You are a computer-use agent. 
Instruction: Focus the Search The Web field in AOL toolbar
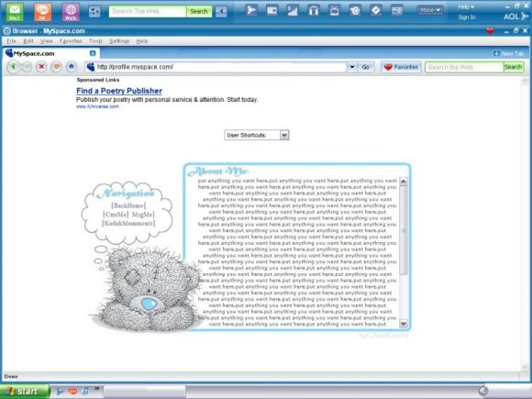tap(148, 11)
